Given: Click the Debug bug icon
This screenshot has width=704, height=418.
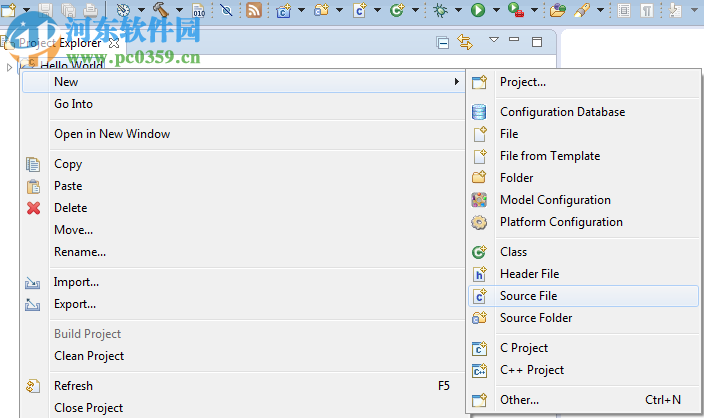Looking at the screenshot, I should 440,9.
